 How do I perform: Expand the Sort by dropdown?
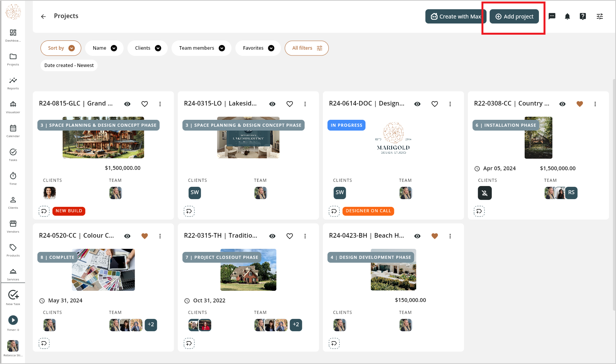(61, 48)
